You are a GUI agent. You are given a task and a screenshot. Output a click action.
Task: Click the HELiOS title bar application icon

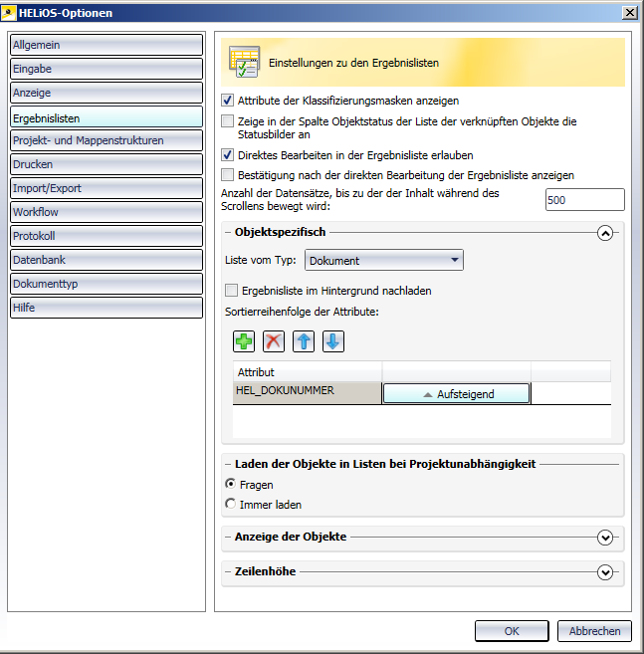8,13
